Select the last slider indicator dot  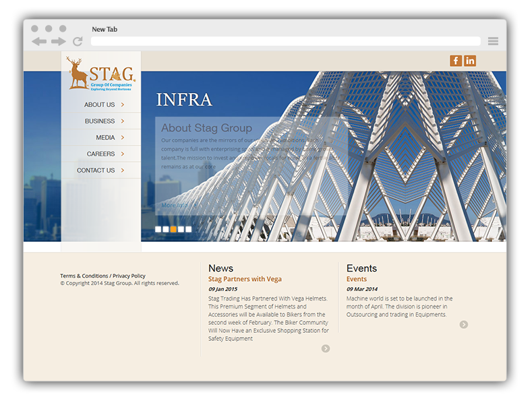[189, 229]
